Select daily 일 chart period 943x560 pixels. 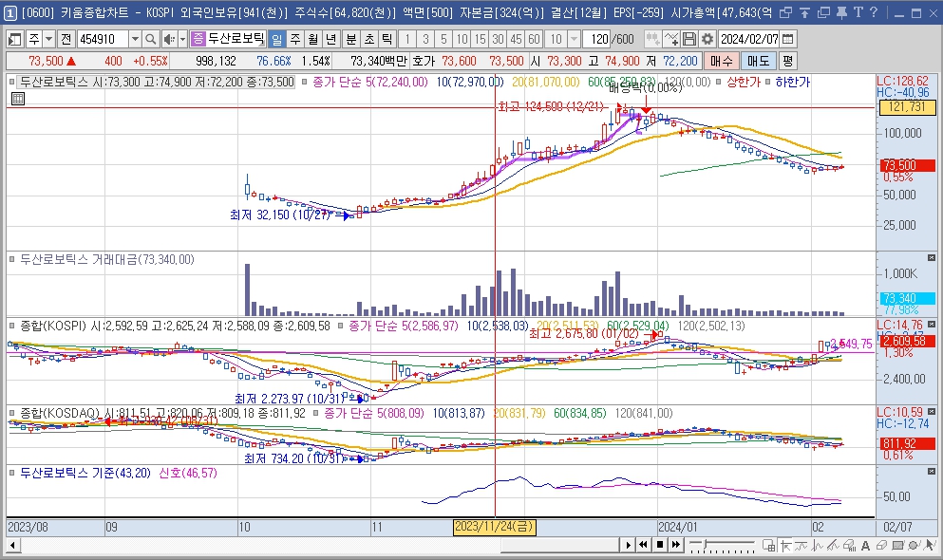click(276, 39)
